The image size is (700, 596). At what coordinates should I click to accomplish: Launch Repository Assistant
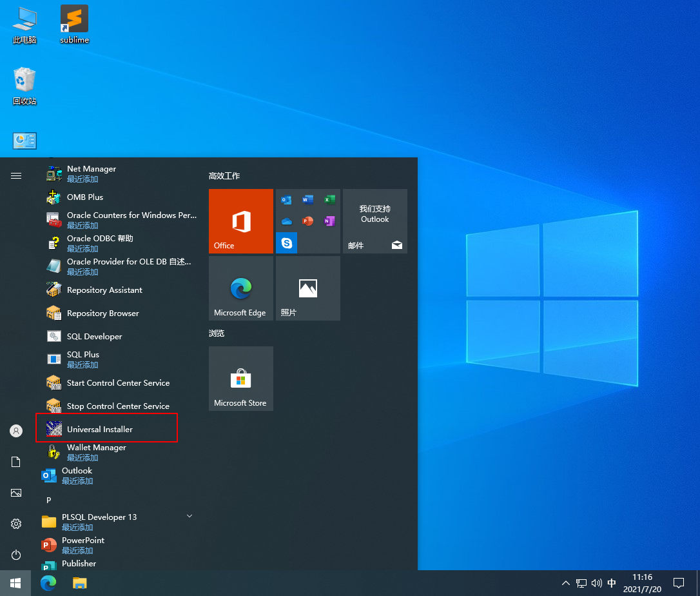(x=118, y=290)
